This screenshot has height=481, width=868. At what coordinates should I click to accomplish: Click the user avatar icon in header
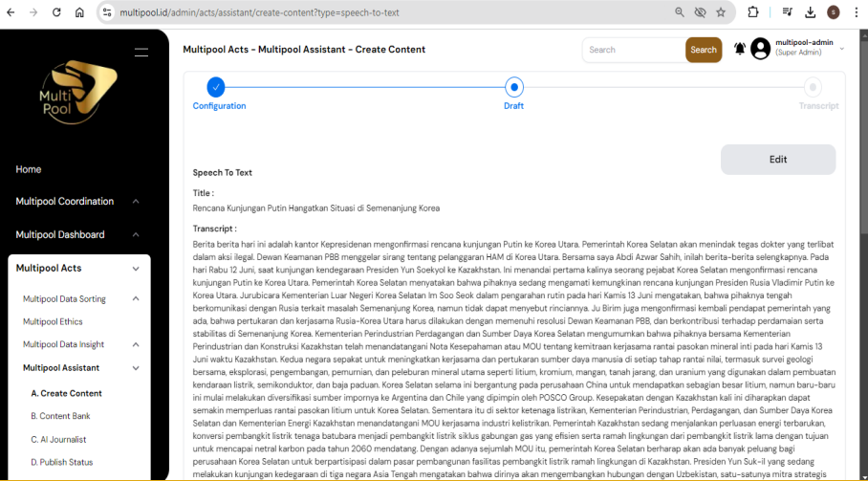761,49
